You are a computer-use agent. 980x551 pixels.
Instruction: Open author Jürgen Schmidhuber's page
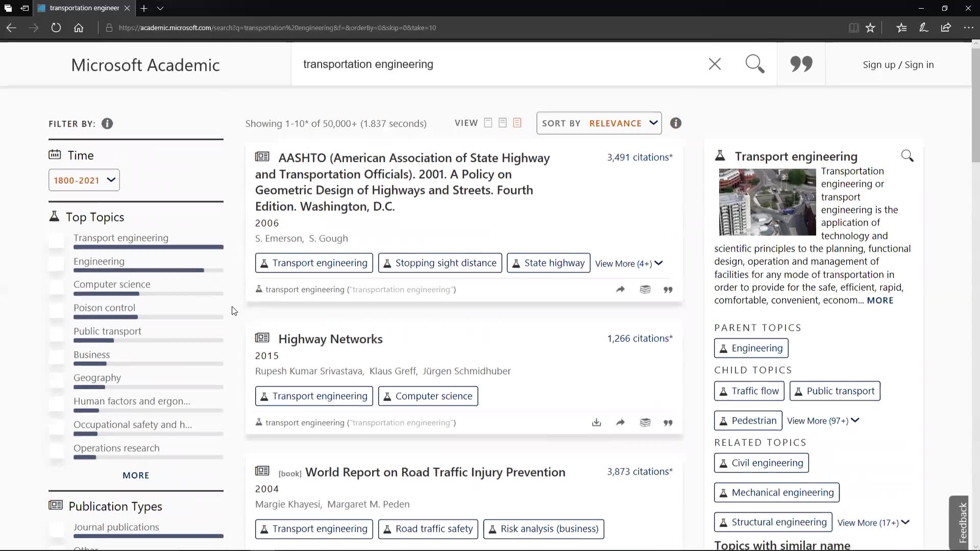pyautogui.click(x=467, y=371)
